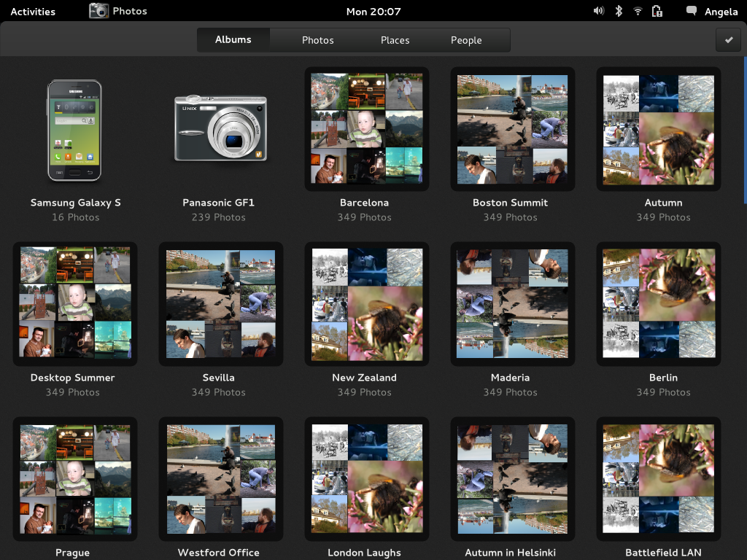Open the Bluetooth status icon
The height and width of the screenshot is (560, 747).
[x=618, y=11]
